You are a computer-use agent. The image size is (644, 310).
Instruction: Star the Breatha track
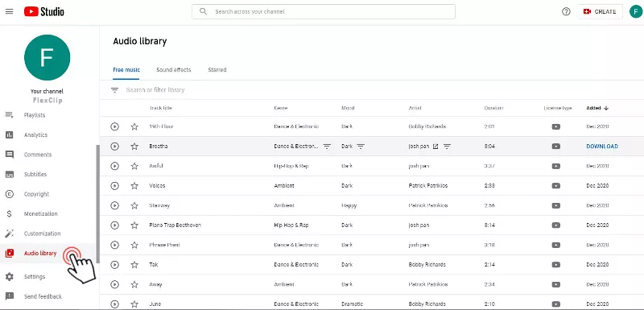134,147
